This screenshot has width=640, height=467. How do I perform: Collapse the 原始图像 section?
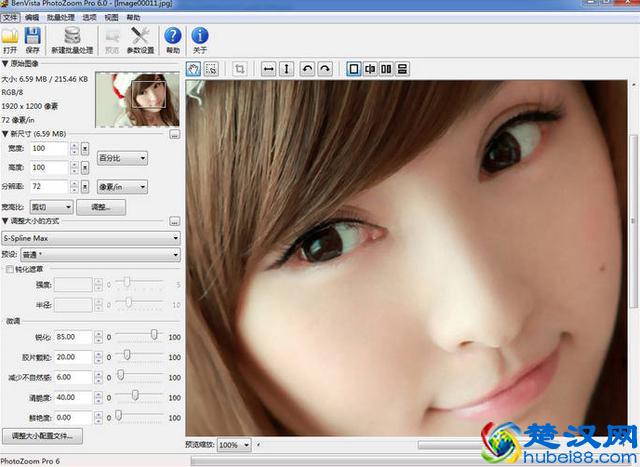coord(5,63)
